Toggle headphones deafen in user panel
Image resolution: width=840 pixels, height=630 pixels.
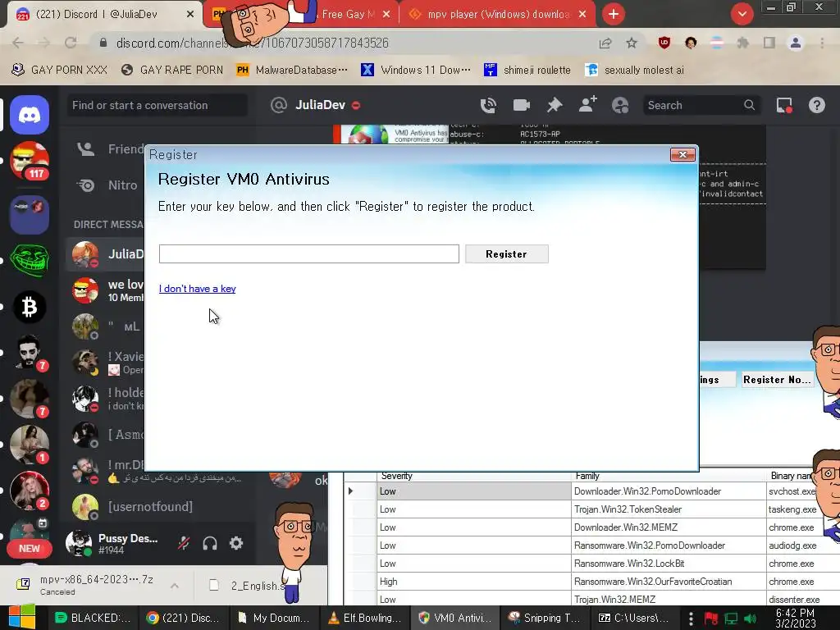pyautogui.click(x=210, y=543)
